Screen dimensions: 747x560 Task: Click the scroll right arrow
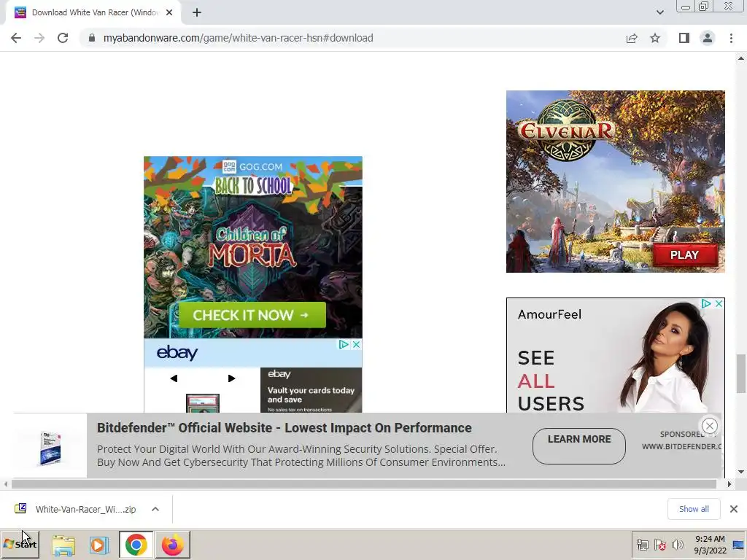pos(729,484)
